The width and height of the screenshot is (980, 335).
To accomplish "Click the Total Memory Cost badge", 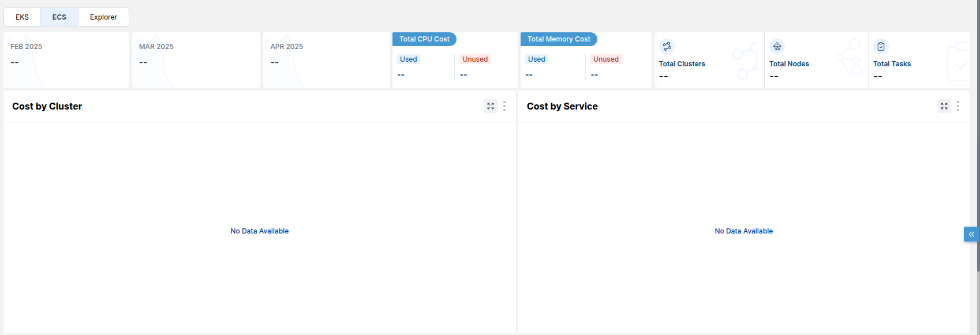I will point(559,39).
